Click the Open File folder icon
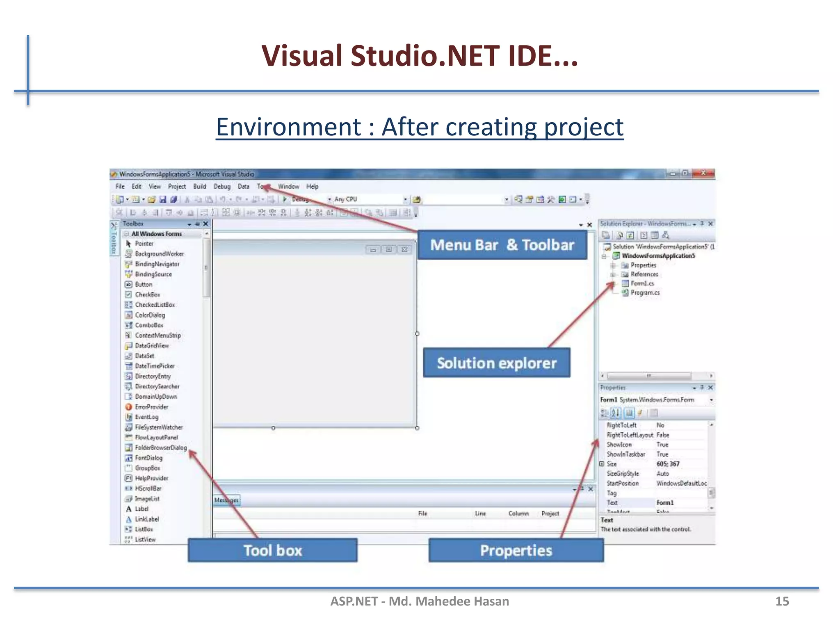The height and width of the screenshot is (630, 840). click(x=152, y=199)
